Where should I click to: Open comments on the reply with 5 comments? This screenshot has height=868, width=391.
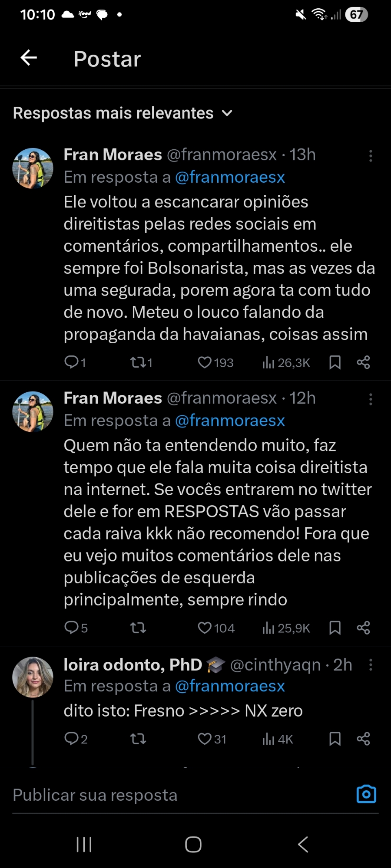72,628
